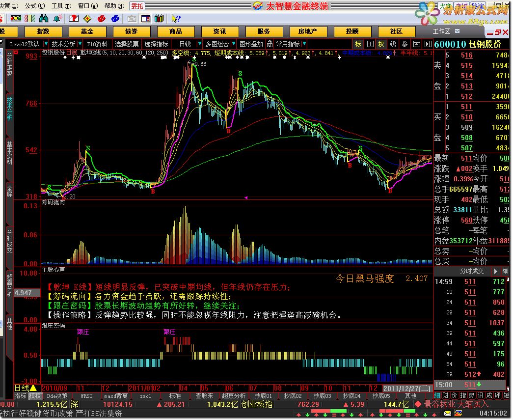Click the Z logo icon in status bar
The height and width of the screenshot is (420, 513).
(459, 414)
